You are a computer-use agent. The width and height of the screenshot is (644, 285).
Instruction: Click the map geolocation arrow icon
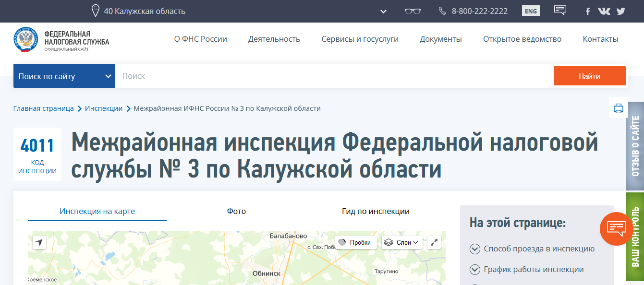click(39, 243)
